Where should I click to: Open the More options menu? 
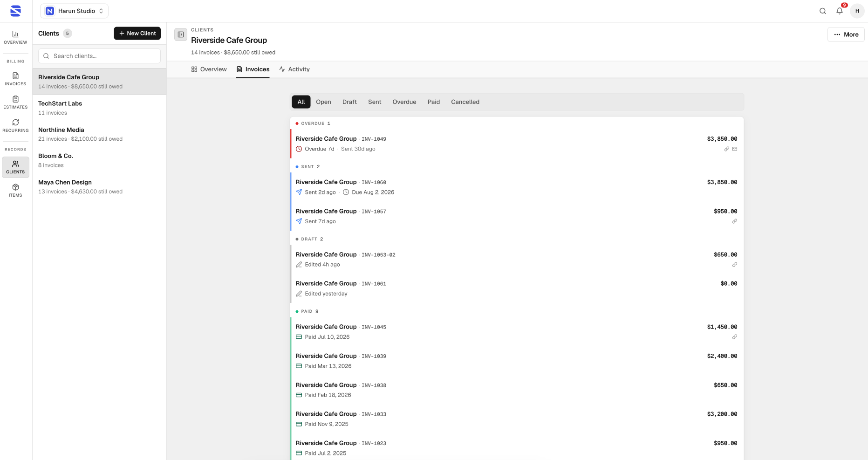tap(846, 34)
